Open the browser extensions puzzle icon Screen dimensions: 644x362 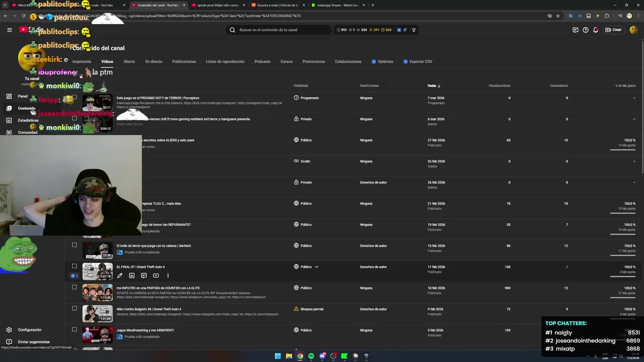click(x=607, y=16)
